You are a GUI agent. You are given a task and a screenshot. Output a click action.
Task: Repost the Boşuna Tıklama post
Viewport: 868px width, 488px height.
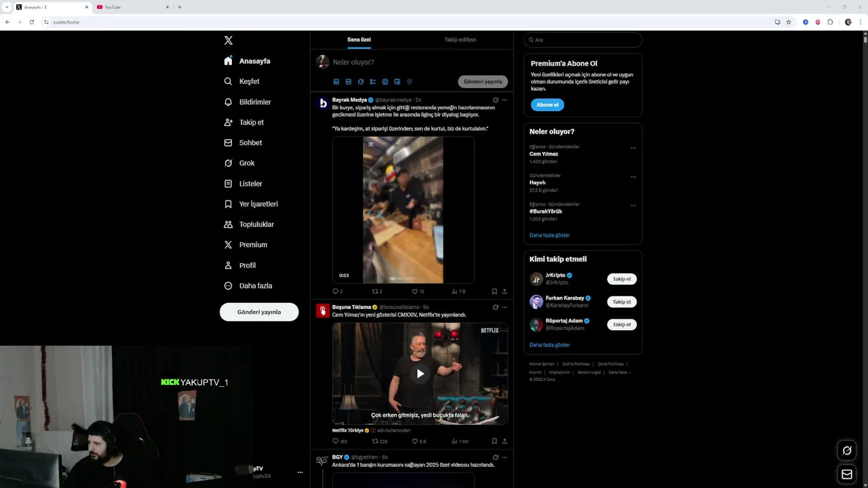pos(375,441)
